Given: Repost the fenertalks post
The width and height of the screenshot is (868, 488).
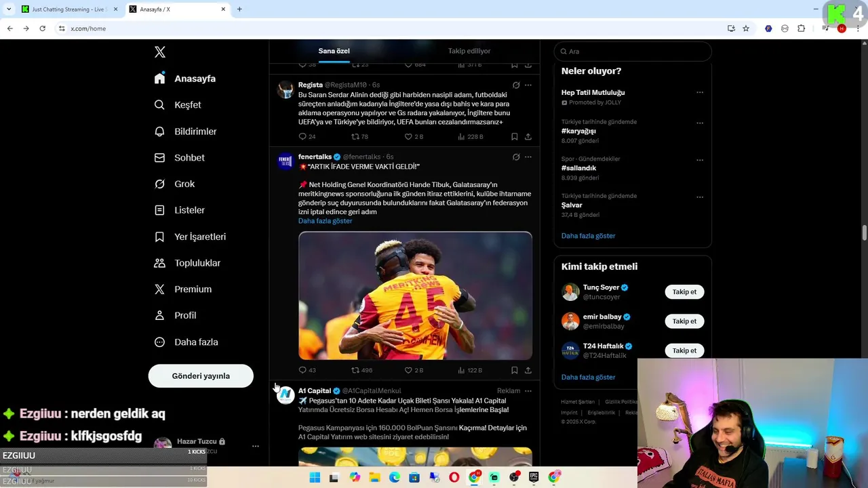Looking at the screenshot, I should pos(361,370).
